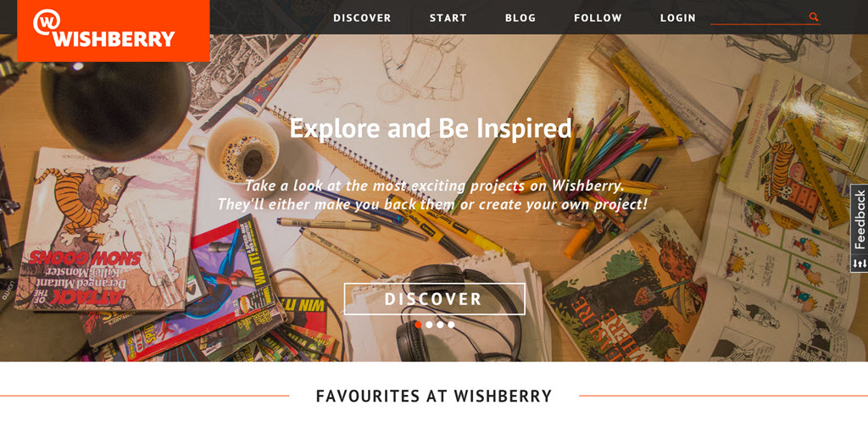Select the first orange carousel dot
This screenshot has height=427, width=868.
419,324
